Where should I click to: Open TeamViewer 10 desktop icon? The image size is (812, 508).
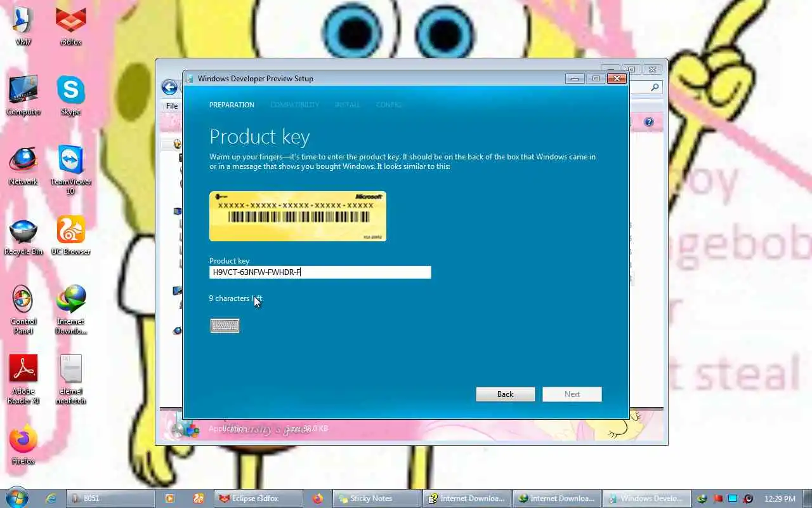click(x=71, y=170)
